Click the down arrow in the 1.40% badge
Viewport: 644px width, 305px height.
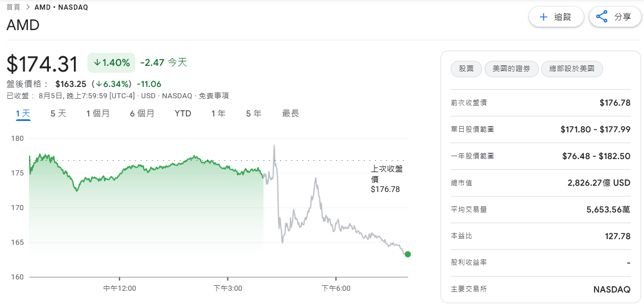click(97, 63)
